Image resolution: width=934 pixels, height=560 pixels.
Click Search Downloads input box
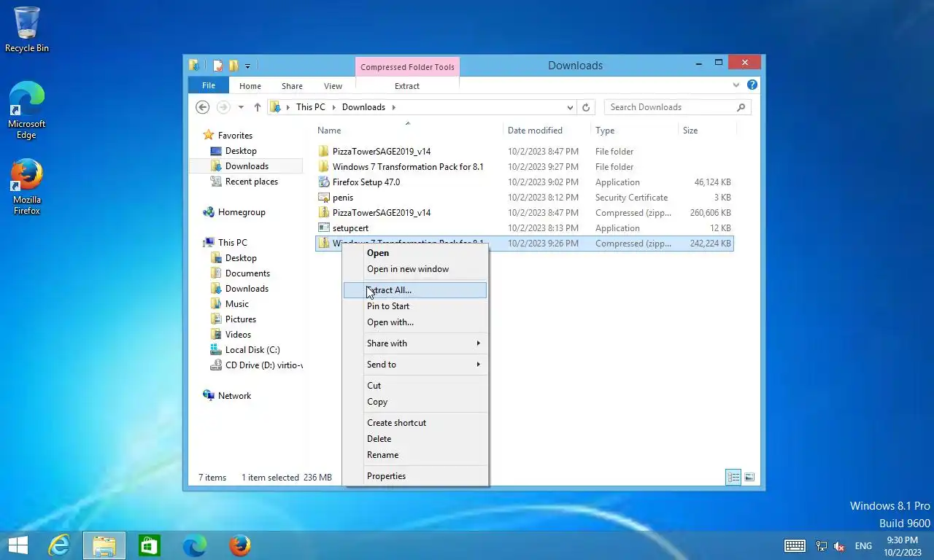[670, 107]
